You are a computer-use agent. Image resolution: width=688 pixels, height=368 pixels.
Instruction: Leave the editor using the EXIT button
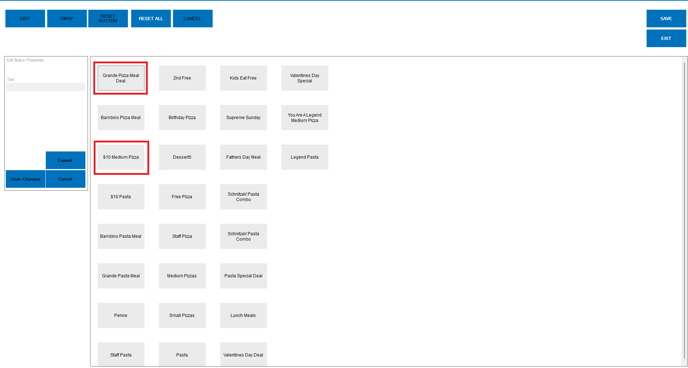tap(666, 39)
